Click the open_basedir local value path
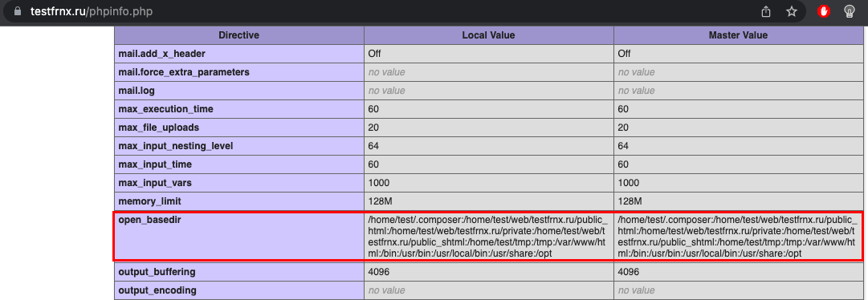Image resolution: width=868 pixels, height=300 pixels. coord(488,237)
